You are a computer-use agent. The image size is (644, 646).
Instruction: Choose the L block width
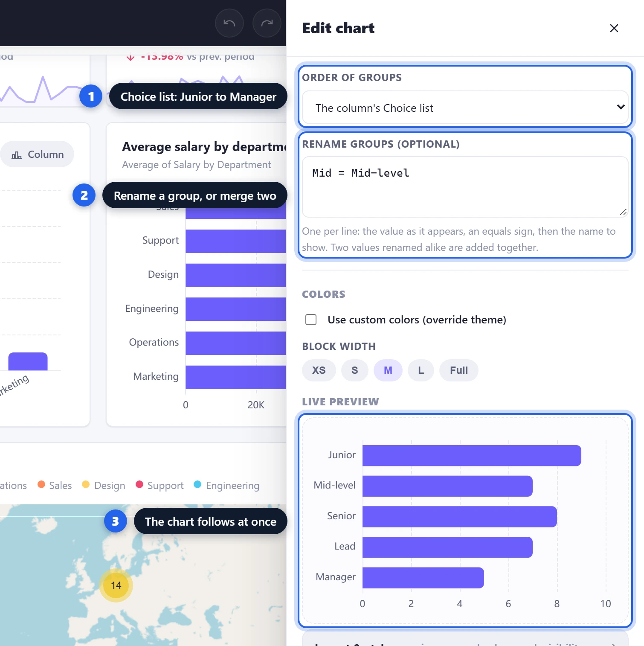(x=421, y=370)
